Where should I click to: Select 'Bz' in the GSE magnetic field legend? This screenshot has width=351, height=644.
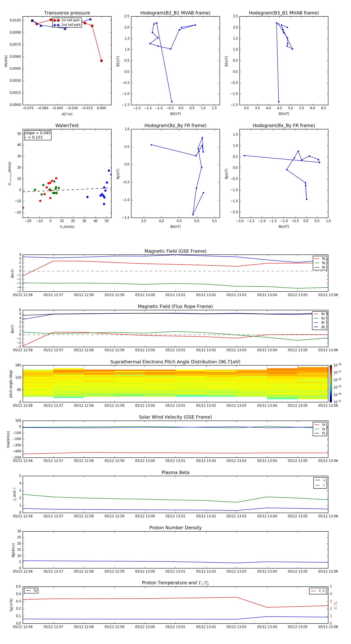(320, 267)
